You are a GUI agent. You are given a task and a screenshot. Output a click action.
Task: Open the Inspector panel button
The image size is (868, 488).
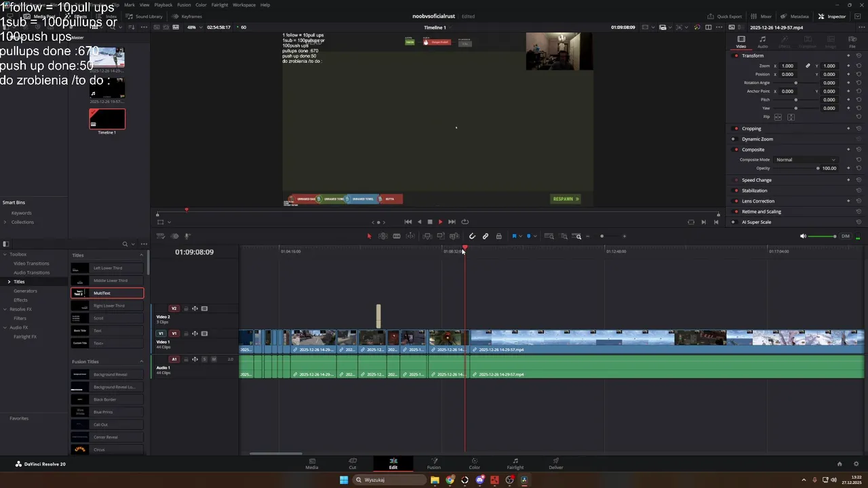pos(832,16)
